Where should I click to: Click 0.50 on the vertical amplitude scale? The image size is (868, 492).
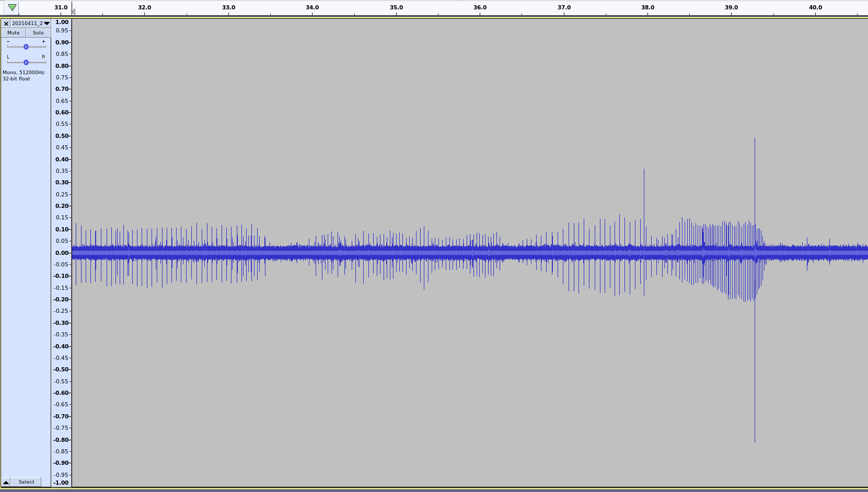[x=62, y=136]
